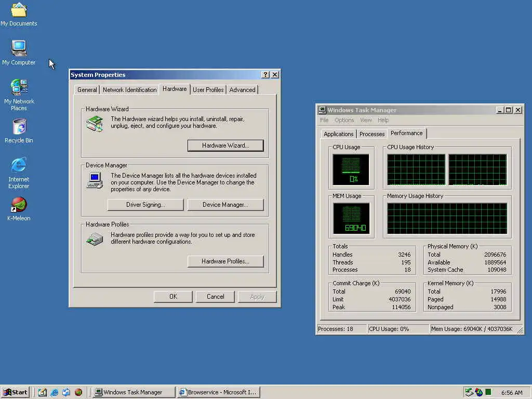
Task: Click the colorful system tray icon
Action: point(478,392)
